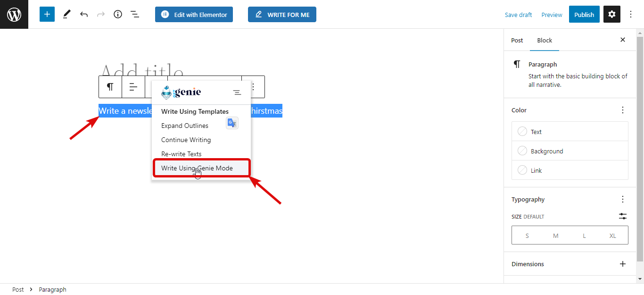Viewport: 644px width, 295px height.
Task: Select font size L
Action: (584, 236)
